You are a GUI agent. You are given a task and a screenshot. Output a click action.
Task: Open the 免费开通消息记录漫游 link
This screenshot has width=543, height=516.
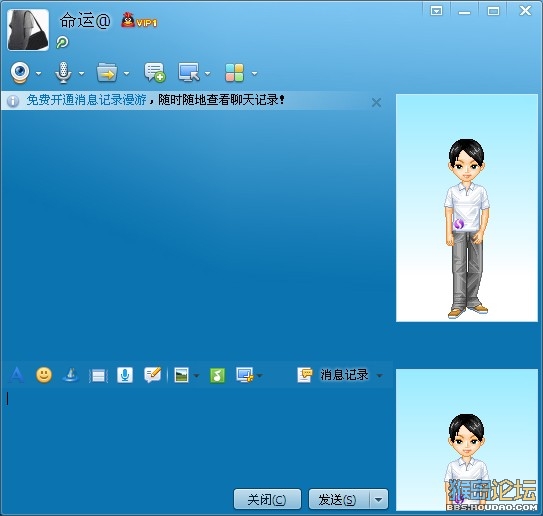point(86,100)
